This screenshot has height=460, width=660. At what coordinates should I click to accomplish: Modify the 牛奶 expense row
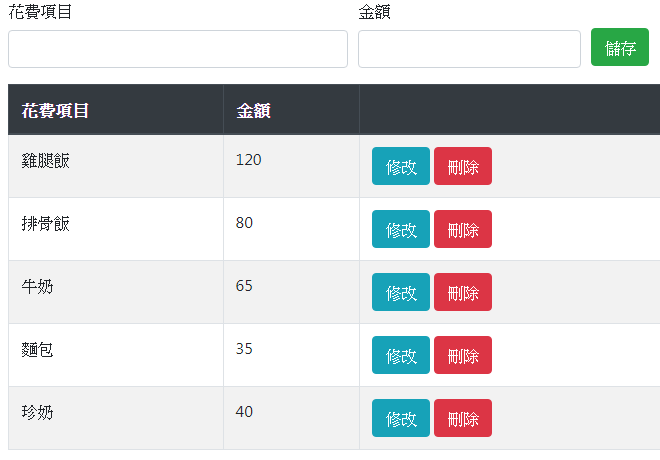[401, 292]
